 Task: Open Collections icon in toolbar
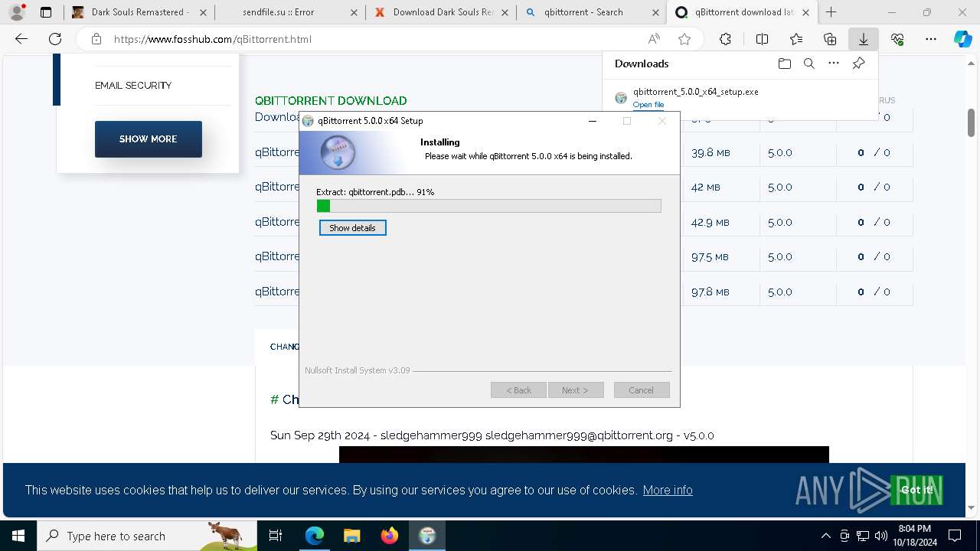(830, 39)
